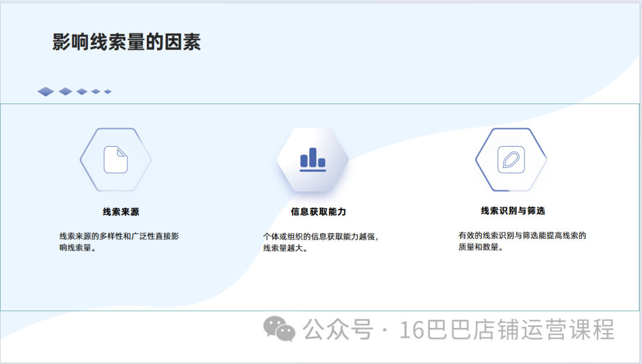
Task: Select the 线索识别与筛选 heading
Action: coord(512,211)
